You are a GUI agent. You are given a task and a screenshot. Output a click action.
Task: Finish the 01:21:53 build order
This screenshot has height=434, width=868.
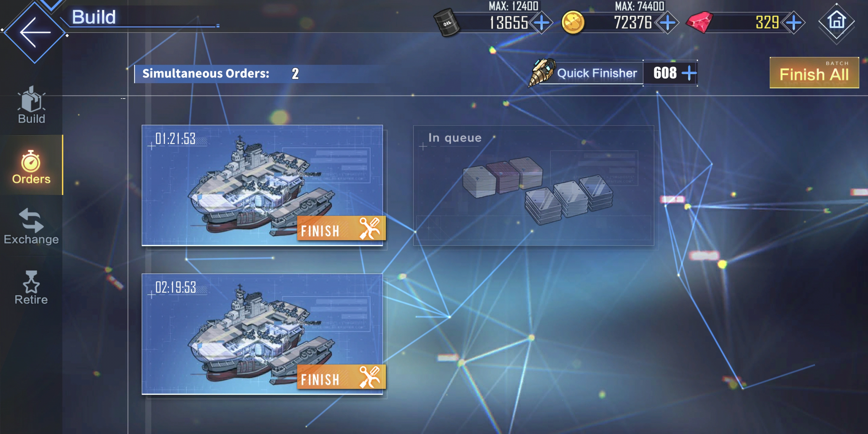pyautogui.click(x=341, y=228)
